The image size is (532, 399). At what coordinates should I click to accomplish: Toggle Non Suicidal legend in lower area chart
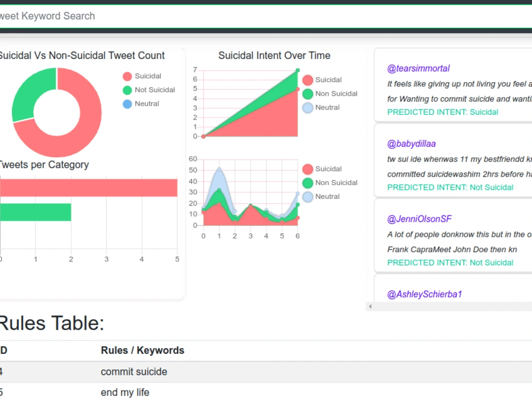(x=330, y=183)
